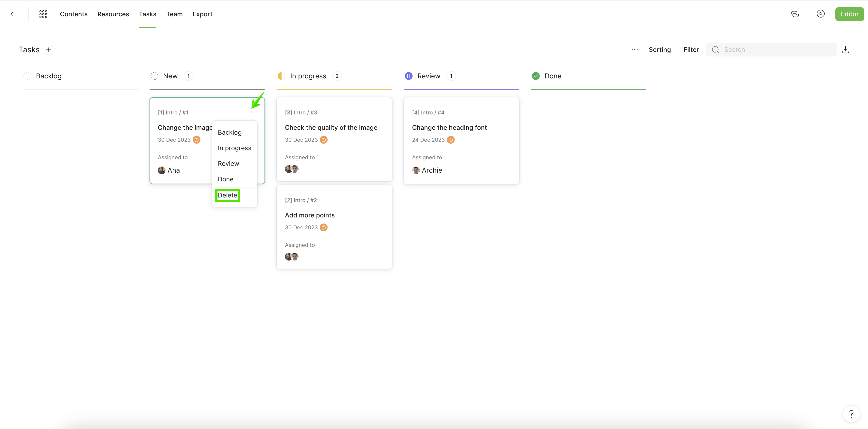Open the Sorting options
This screenshot has height=429, width=868.
click(660, 50)
